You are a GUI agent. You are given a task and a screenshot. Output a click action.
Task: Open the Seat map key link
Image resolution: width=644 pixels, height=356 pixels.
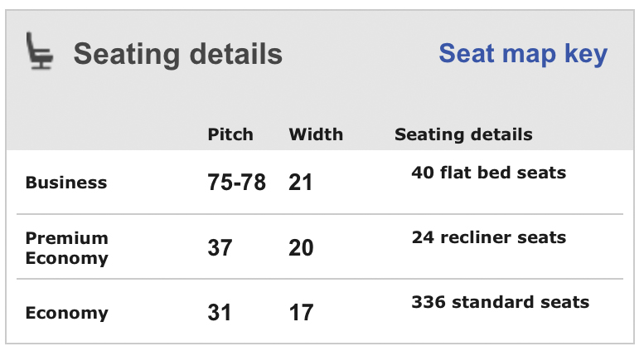[523, 54]
